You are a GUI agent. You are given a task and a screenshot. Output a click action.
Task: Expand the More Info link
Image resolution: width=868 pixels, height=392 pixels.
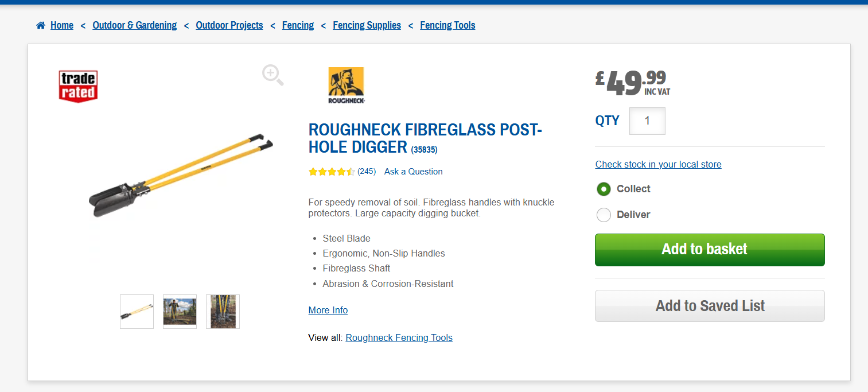coord(328,310)
